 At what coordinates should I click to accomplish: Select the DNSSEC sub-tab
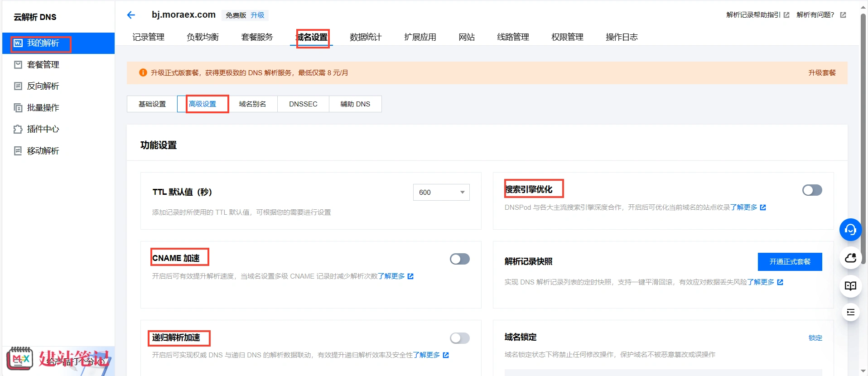[x=303, y=104]
